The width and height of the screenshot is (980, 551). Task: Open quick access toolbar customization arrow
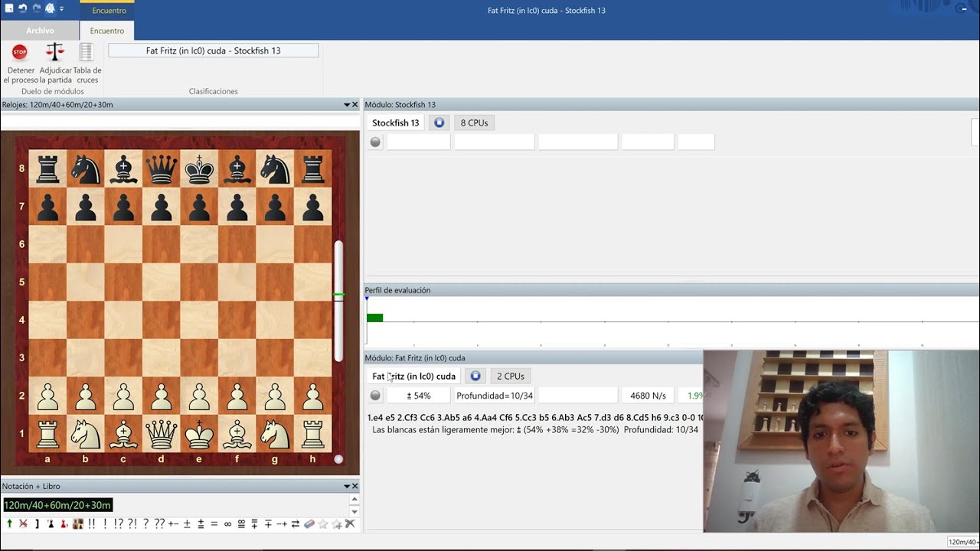point(62,9)
